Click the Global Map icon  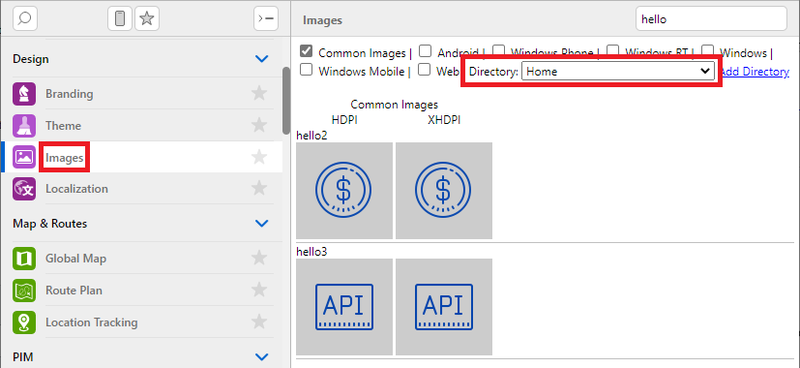click(24, 259)
